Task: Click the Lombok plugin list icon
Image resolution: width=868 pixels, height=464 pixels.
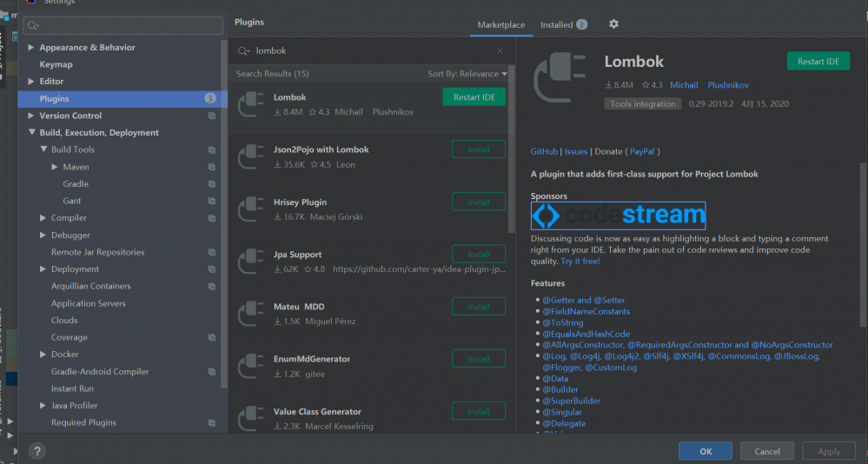Action: coord(251,104)
